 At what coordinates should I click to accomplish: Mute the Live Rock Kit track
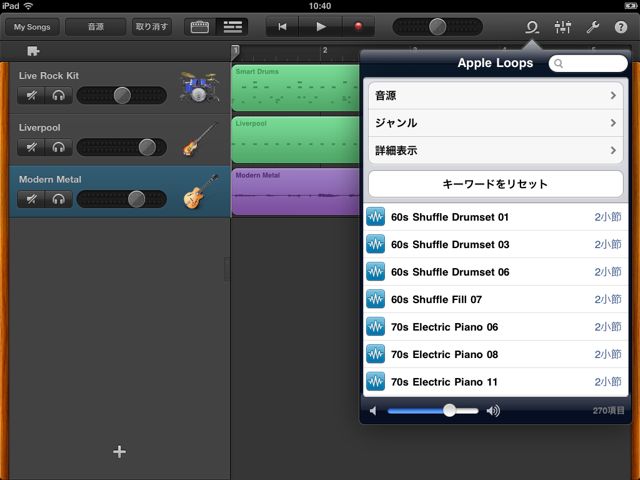coord(31,96)
